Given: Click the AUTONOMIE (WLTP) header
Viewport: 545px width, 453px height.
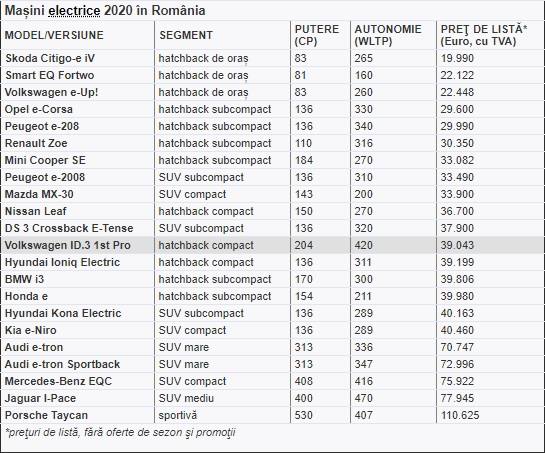Looking at the screenshot, I should [x=388, y=35].
